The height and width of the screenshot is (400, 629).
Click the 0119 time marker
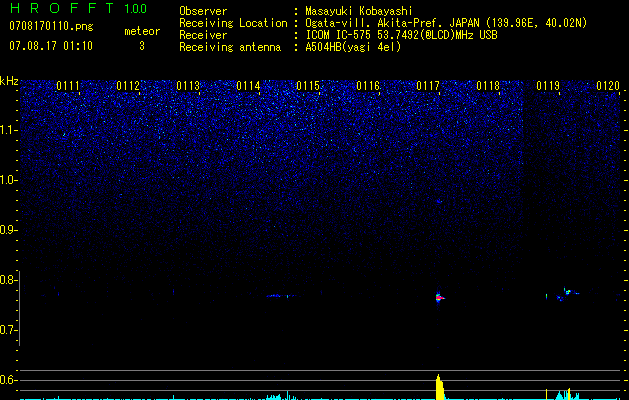click(x=548, y=86)
